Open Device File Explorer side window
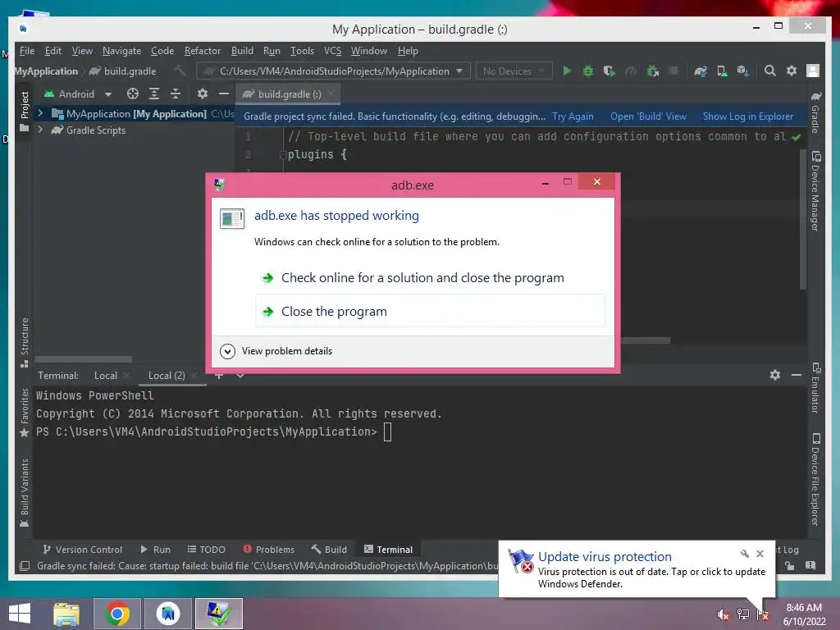 point(815,479)
